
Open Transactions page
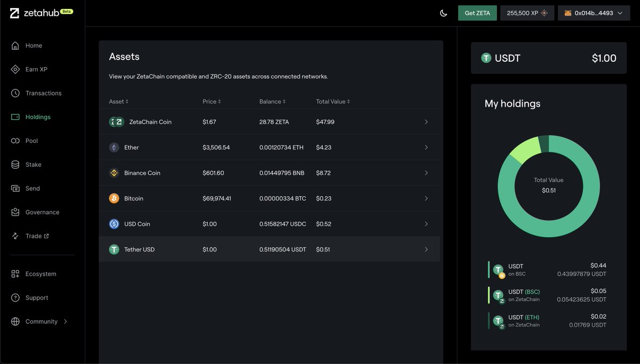click(x=44, y=93)
